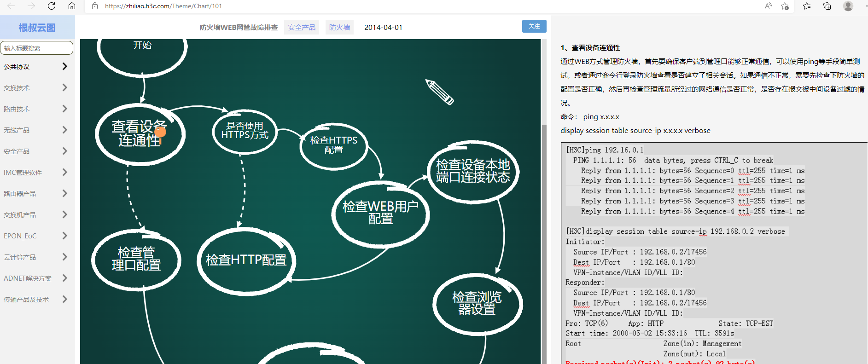The height and width of the screenshot is (364, 868).
Task: Open the 安全产品 tag link in header
Action: point(302,27)
